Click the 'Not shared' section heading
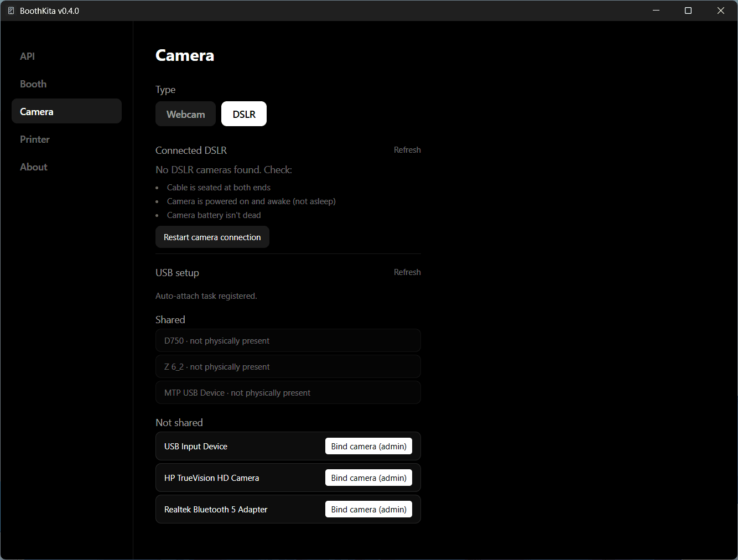This screenshot has width=738, height=560. click(179, 422)
